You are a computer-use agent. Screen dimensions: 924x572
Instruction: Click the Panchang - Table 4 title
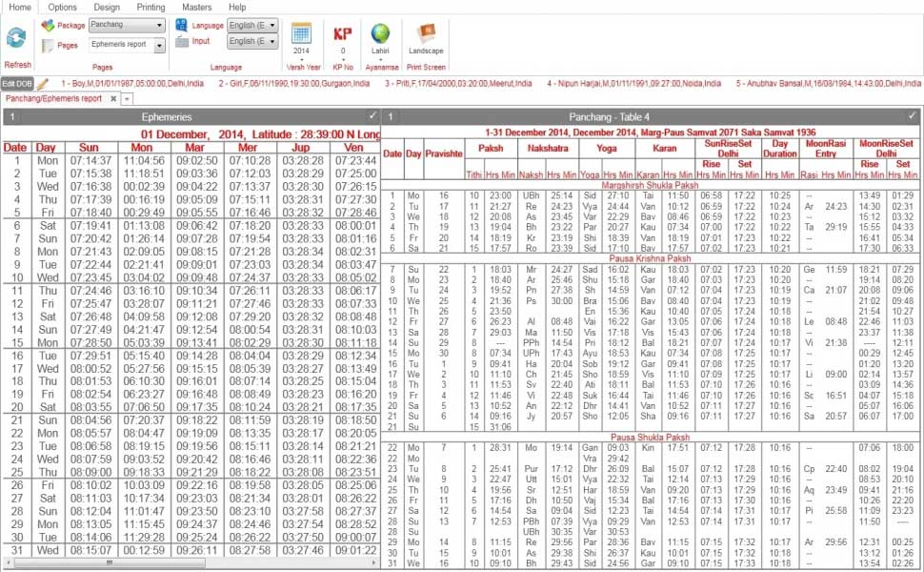coord(610,116)
